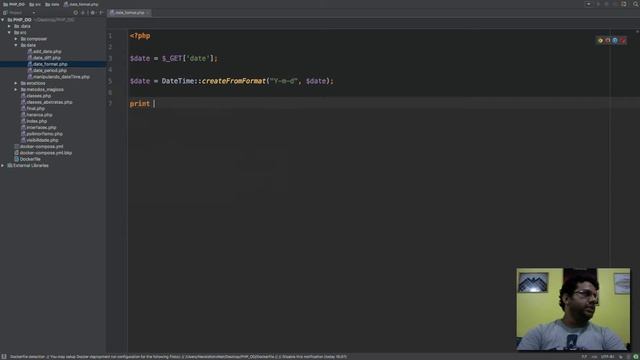Screen dimensions: 640x360
Task: Click the print statement on line 7
Action: point(140,104)
